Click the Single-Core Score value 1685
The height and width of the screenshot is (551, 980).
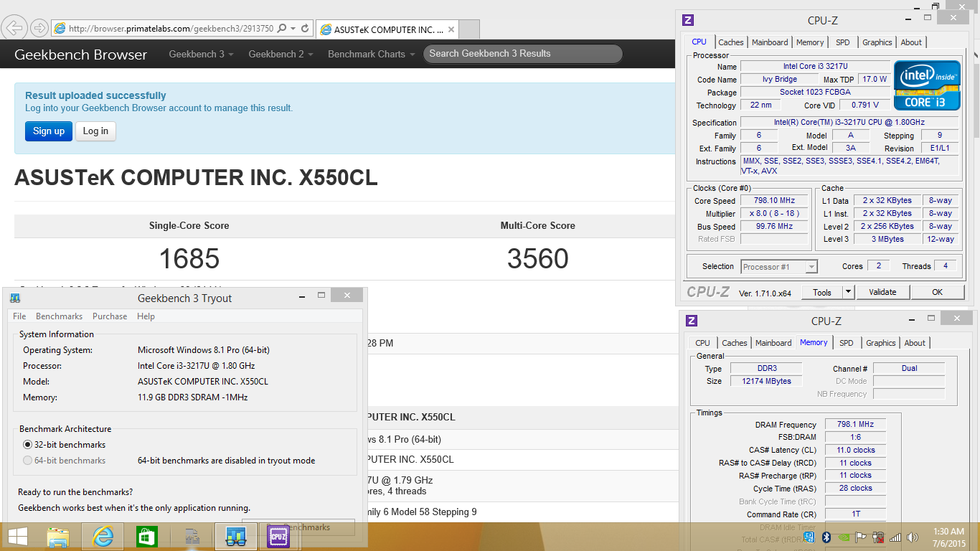tap(189, 259)
